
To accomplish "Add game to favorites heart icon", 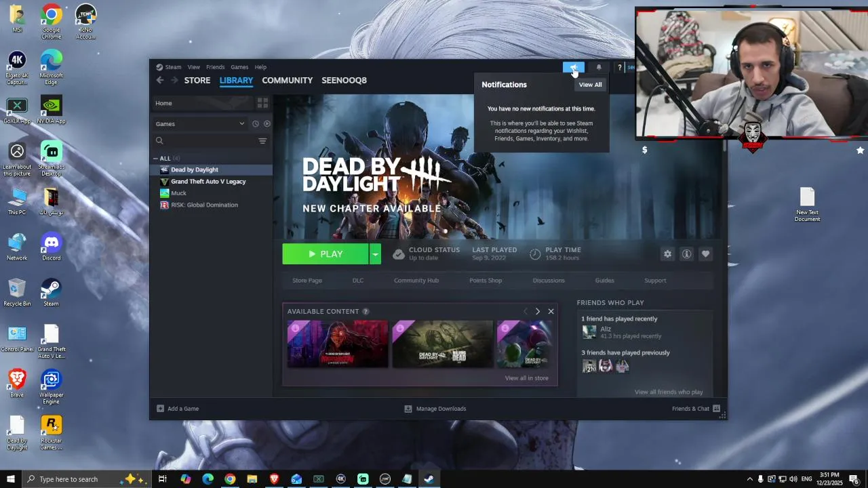I will point(705,253).
